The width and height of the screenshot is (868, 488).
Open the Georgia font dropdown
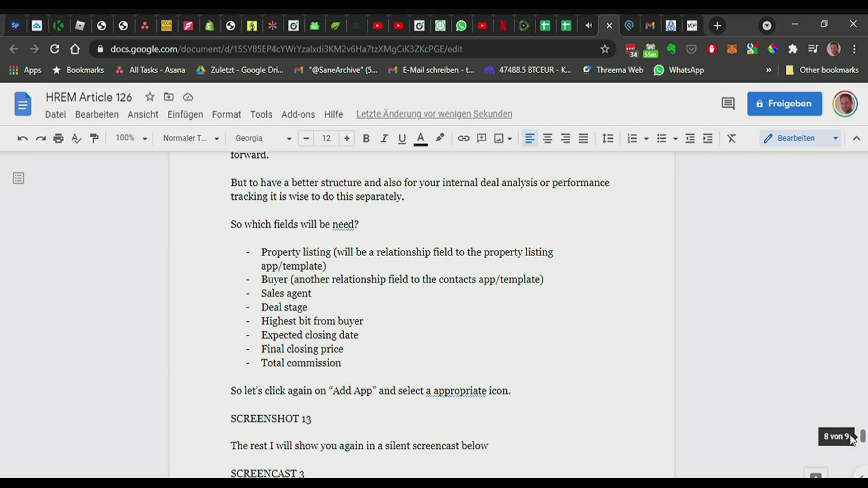(263, 138)
